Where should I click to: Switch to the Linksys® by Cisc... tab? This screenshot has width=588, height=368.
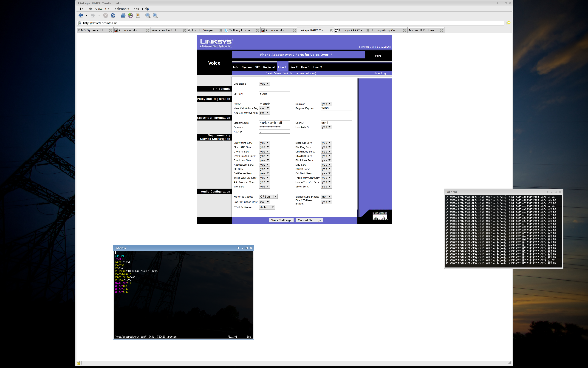[386, 30]
